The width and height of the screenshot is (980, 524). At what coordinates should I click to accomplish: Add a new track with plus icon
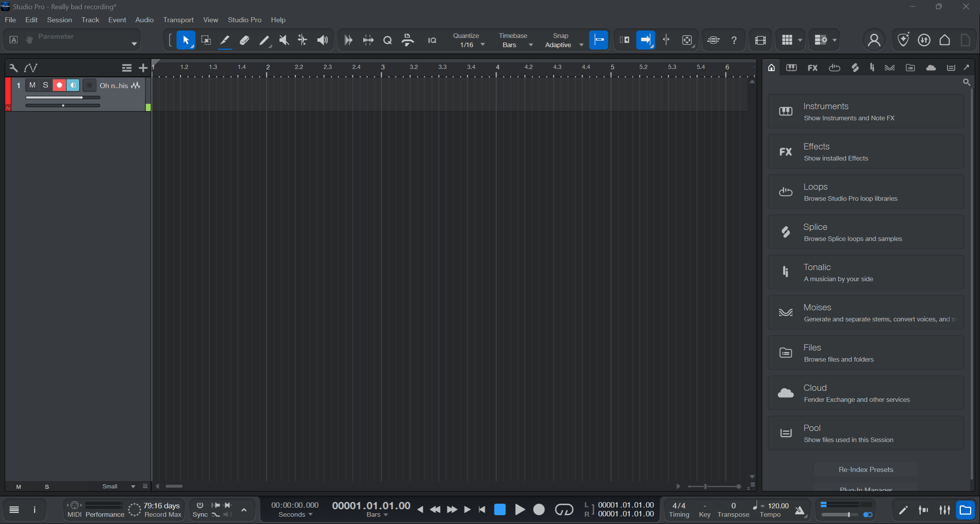click(x=143, y=68)
